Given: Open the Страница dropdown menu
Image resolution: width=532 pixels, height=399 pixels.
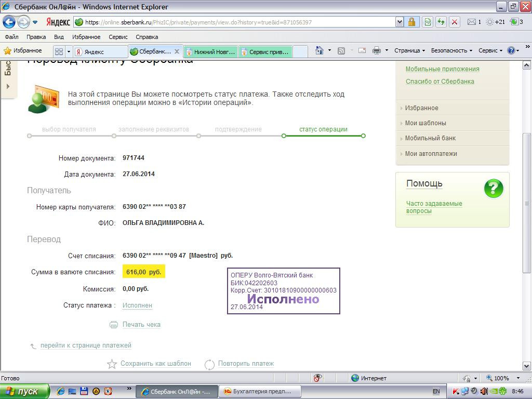Looking at the screenshot, I should click(x=409, y=50).
